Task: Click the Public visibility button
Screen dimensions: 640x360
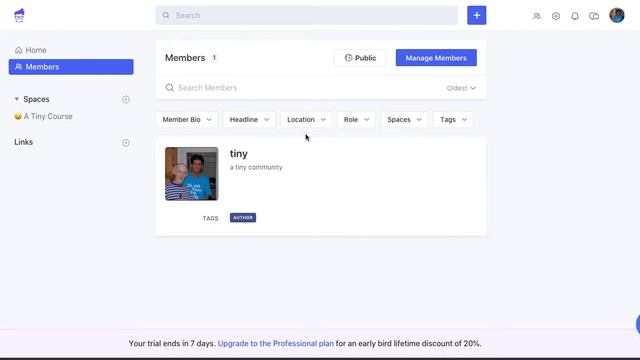Action: coord(360,58)
